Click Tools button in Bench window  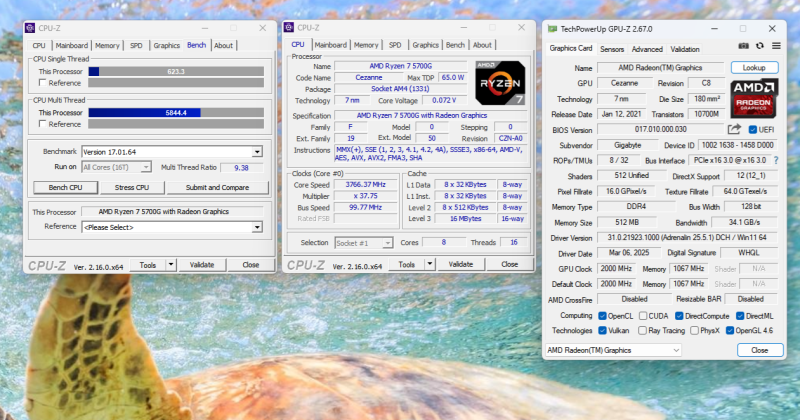click(x=147, y=265)
